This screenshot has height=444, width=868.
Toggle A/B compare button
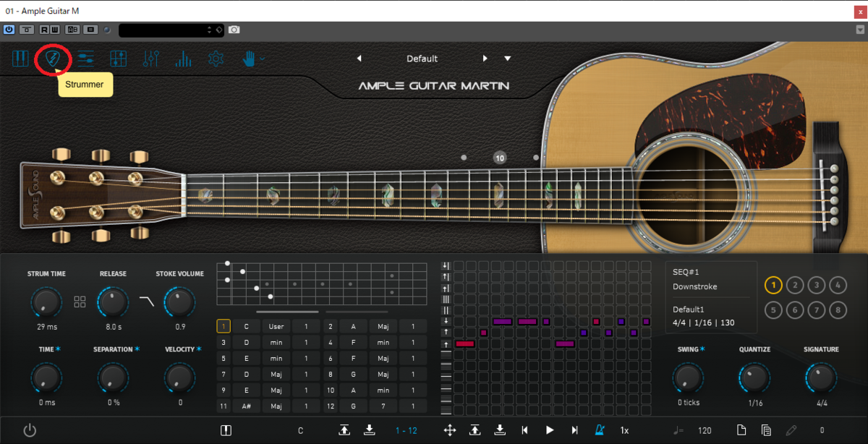coord(72,30)
